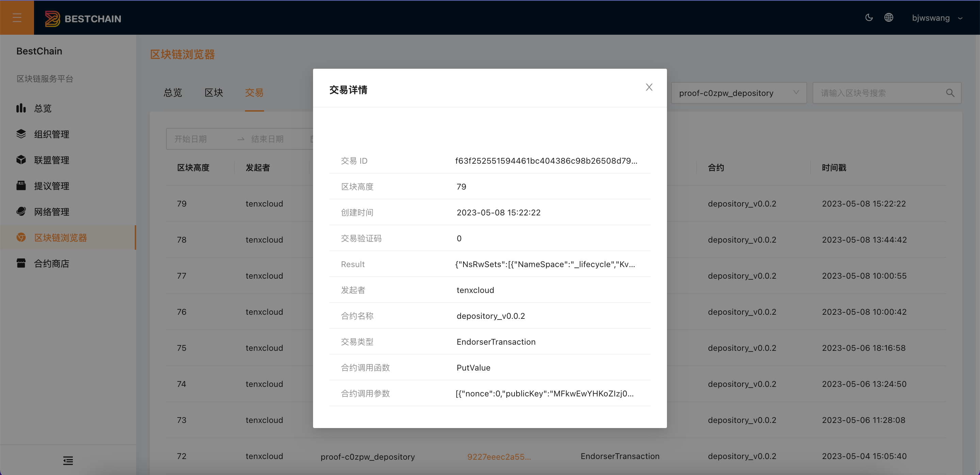980x475 pixels.
Task: Click the 区块链浏览器 page heading
Action: click(x=182, y=54)
